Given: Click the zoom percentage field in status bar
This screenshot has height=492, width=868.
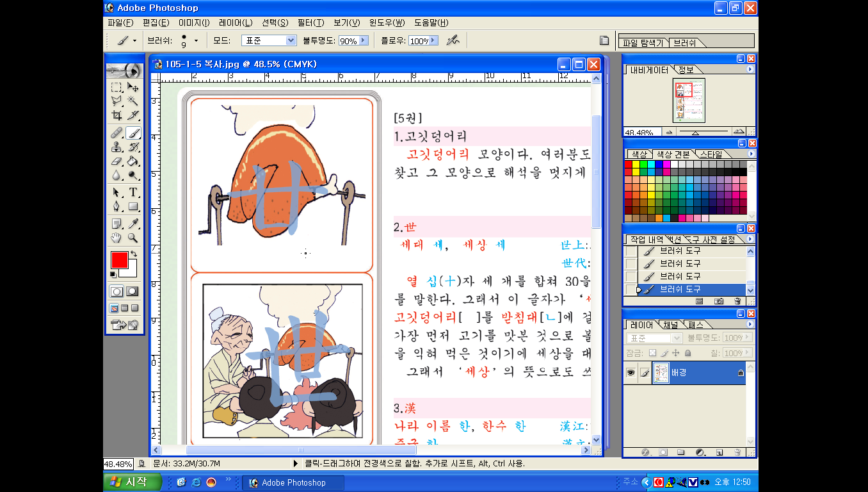Looking at the screenshot, I should [x=118, y=464].
